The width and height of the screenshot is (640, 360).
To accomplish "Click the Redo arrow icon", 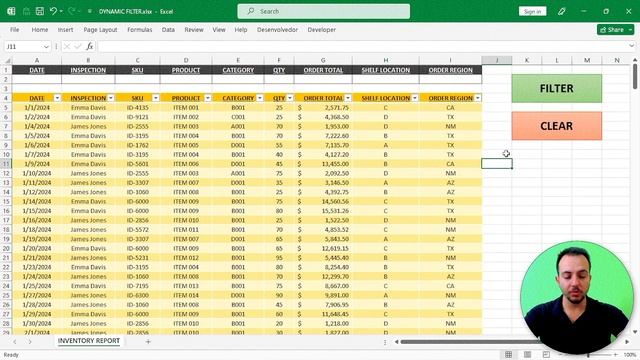I will (x=71, y=11).
